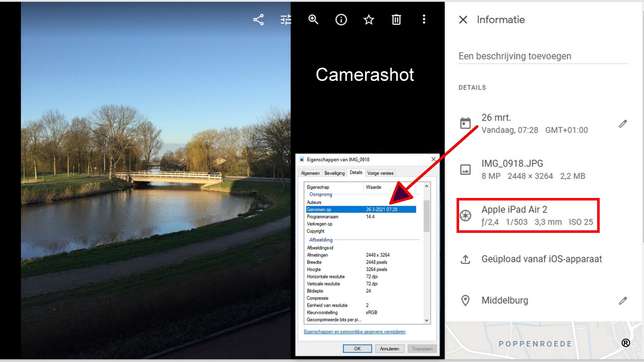Switch to the Beveiliging tab
Viewport: 644px width, 362px height.
point(334,173)
